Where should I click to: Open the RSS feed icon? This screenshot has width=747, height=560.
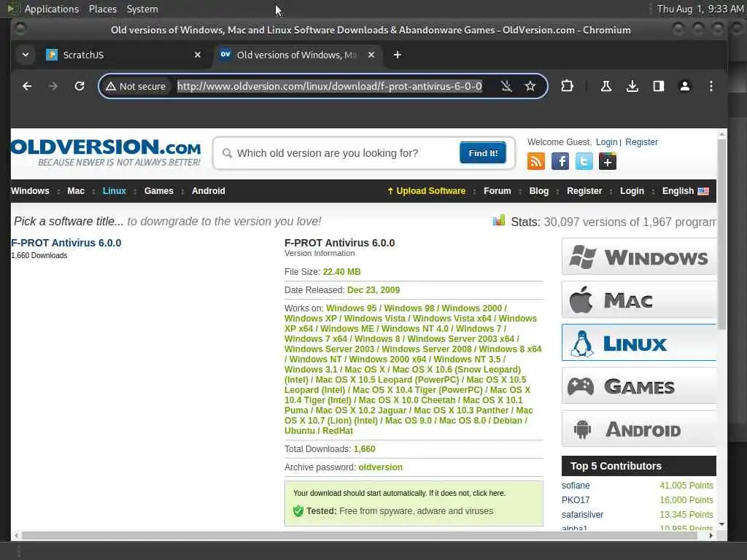click(536, 161)
